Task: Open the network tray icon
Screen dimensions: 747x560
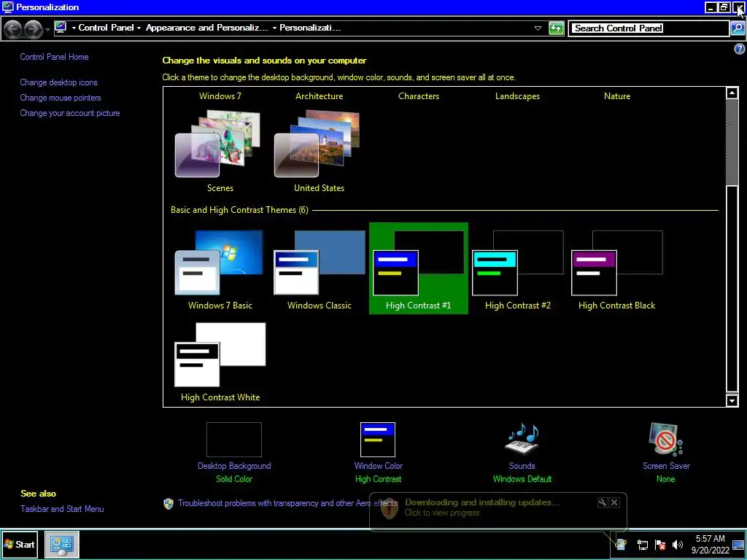Action: (642, 545)
